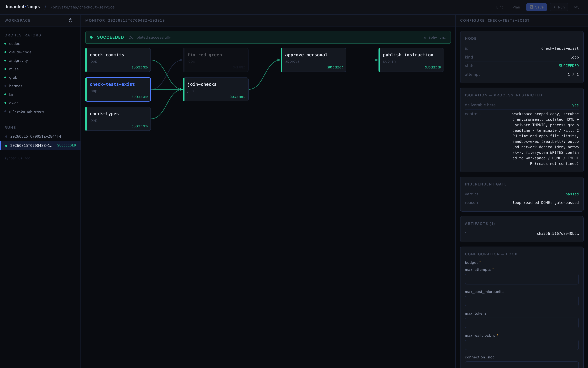Click the Run button

click(x=559, y=7)
